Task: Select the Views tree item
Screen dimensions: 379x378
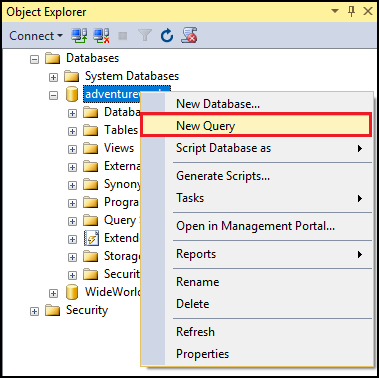Action: [119, 148]
